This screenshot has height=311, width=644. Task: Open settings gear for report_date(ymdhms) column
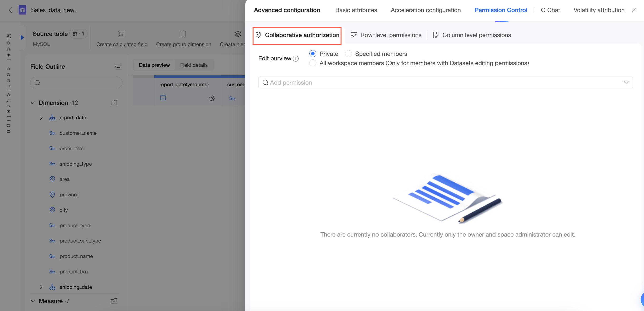point(212,98)
